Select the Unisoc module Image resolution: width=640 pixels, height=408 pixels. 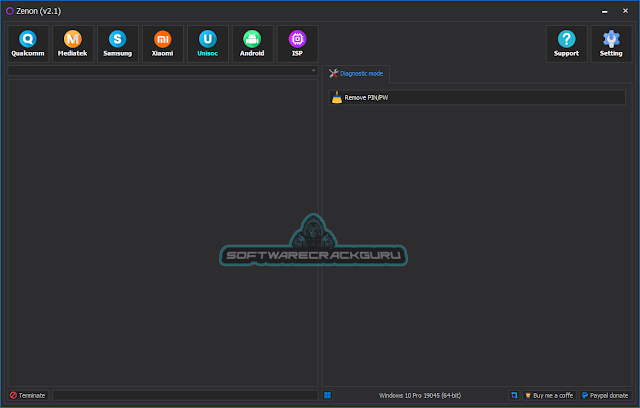[207, 44]
